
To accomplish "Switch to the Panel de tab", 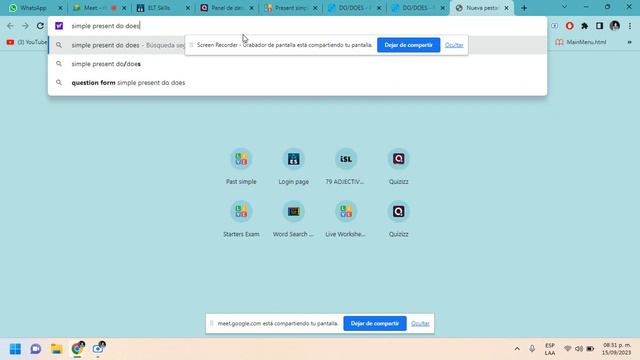I will [x=227, y=8].
